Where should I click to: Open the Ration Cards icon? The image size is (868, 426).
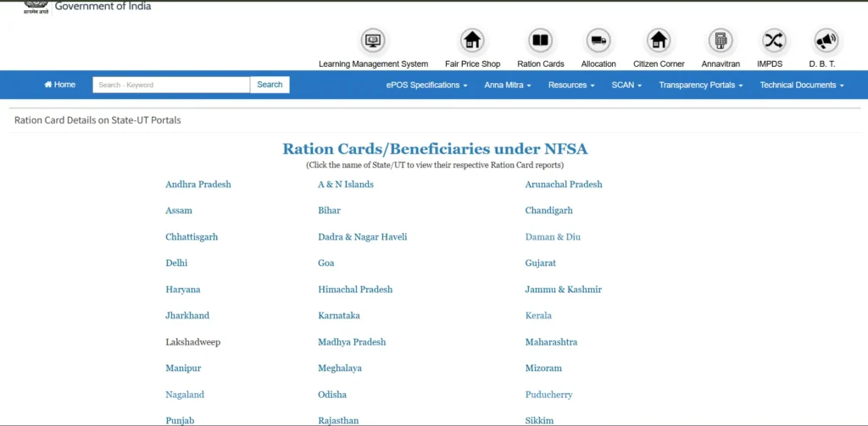pos(540,41)
